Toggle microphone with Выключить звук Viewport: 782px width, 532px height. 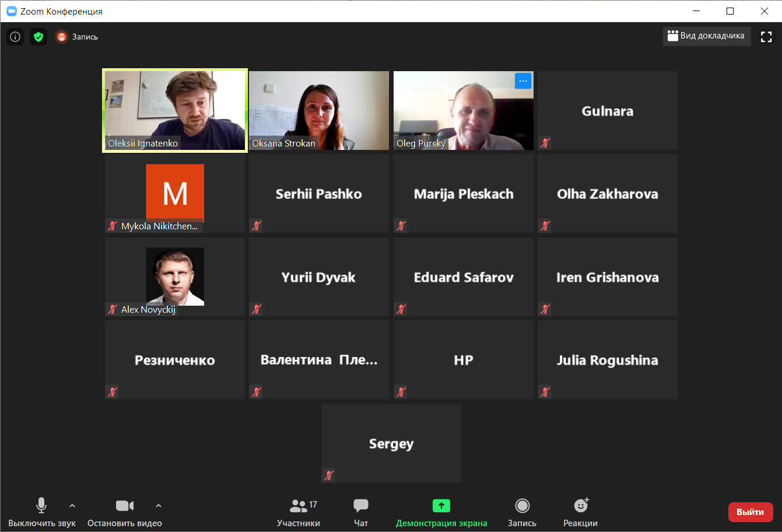[41, 513]
